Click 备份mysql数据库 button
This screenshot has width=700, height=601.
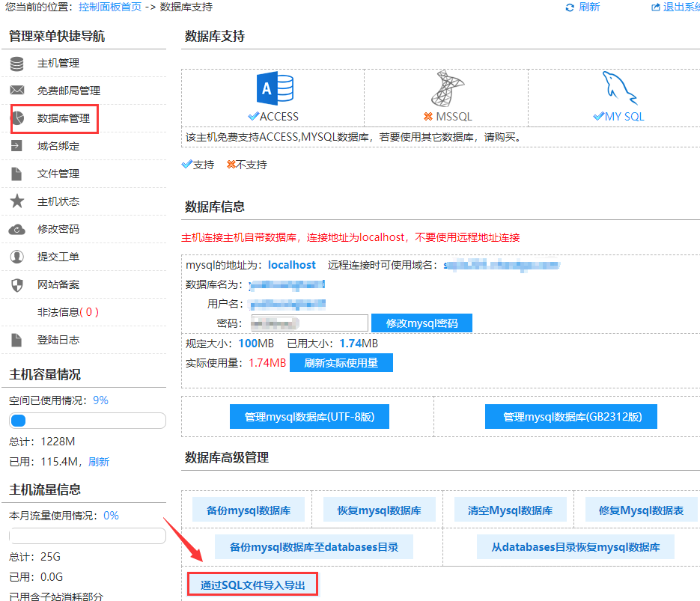(249, 510)
